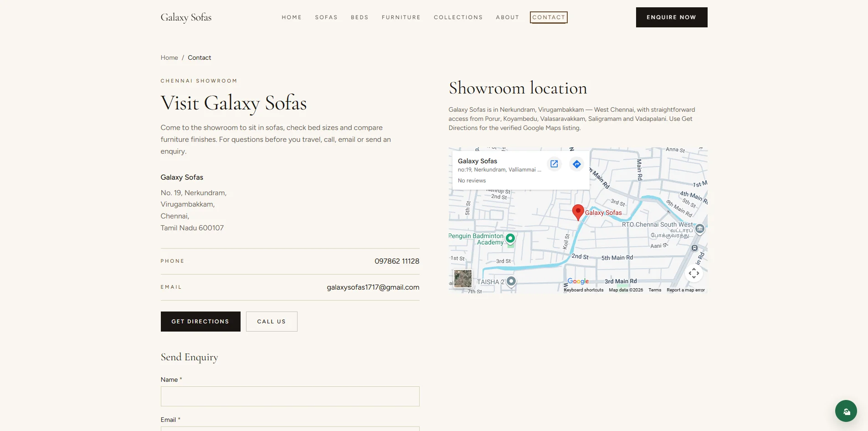
Task: Click the blue directions icon on map card
Action: tap(577, 164)
